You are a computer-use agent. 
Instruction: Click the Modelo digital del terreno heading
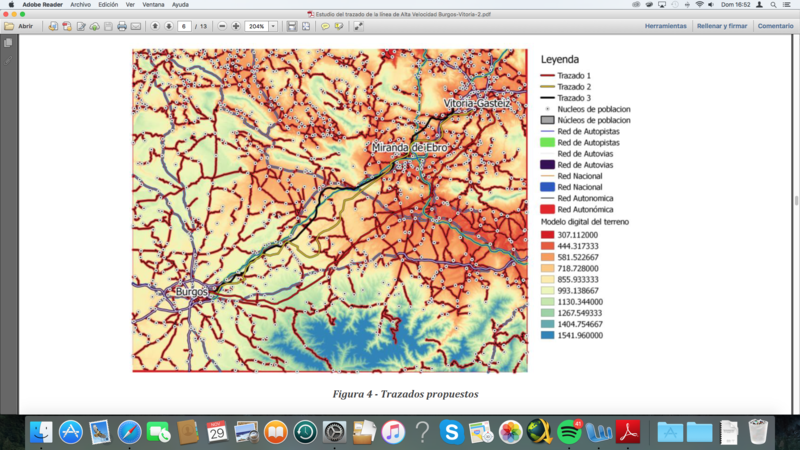[x=585, y=222]
